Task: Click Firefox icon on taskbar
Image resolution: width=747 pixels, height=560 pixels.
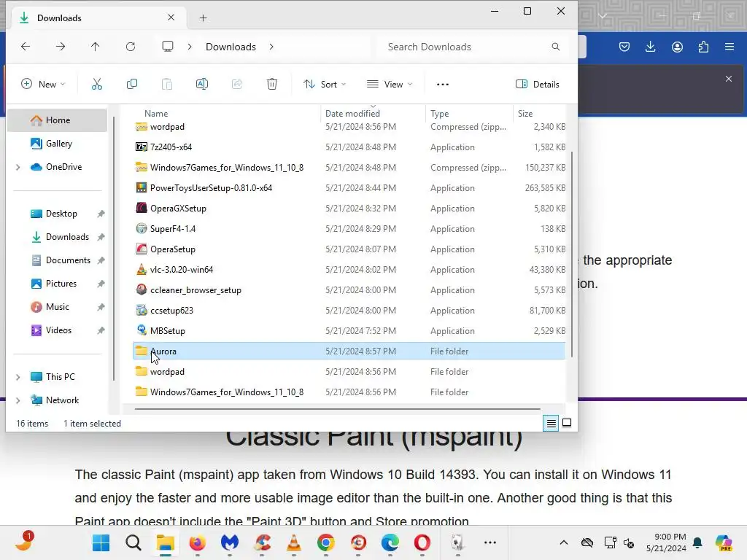Action: tap(197, 542)
